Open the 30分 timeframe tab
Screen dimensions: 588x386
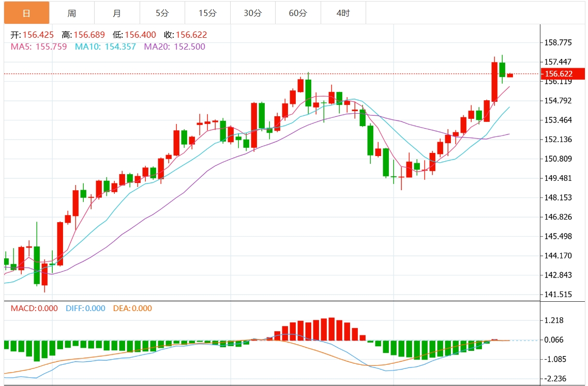[x=253, y=13]
